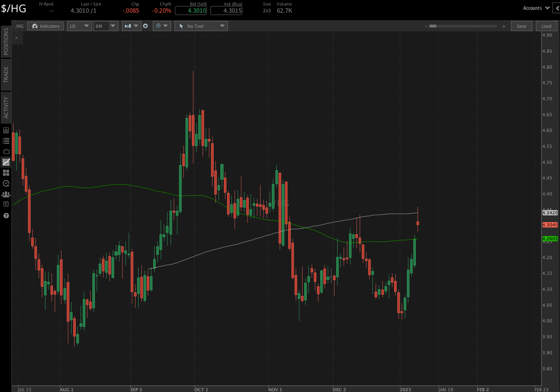Screen dimensions: 560x392
Task: Open the grid layout panel
Action: (6, 173)
